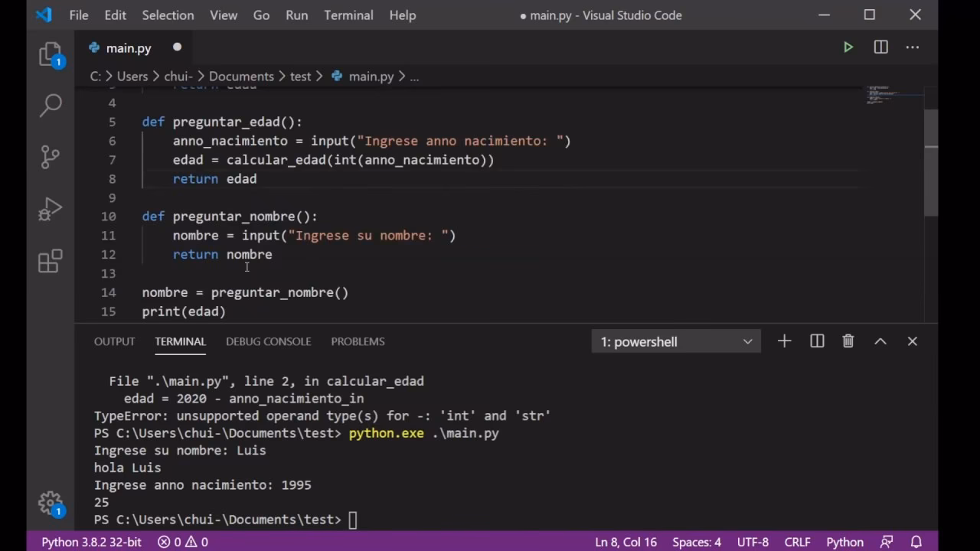980x551 pixels.
Task: Open the File menu
Action: (79, 15)
